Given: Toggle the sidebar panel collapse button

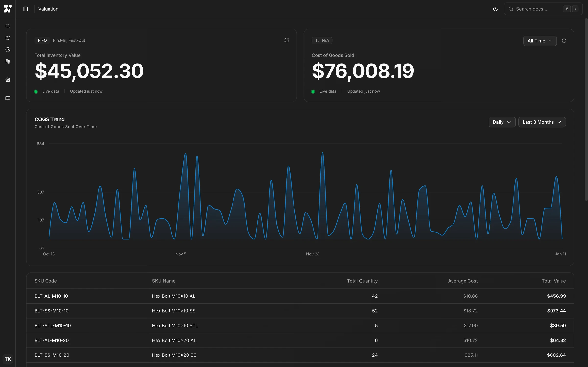Looking at the screenshot, I should 25,9.
